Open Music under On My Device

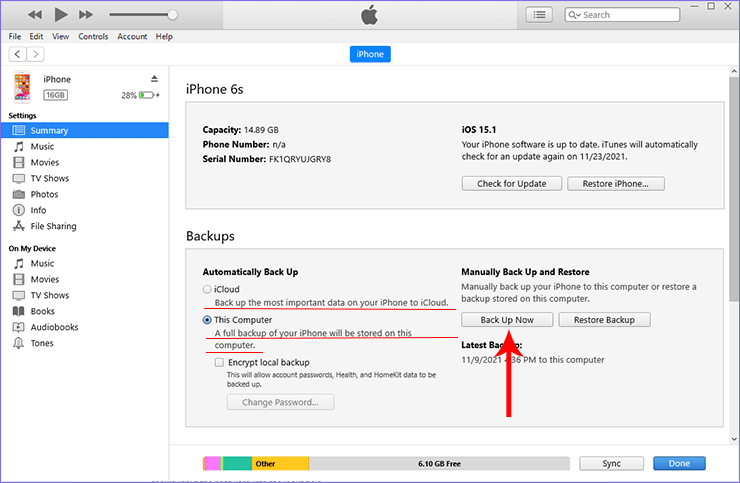(x=42, y=263)
